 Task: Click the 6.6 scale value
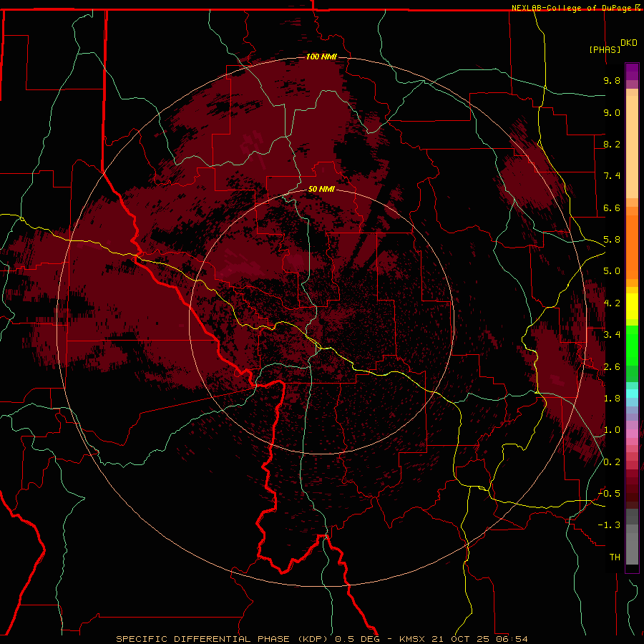point(612,208)
